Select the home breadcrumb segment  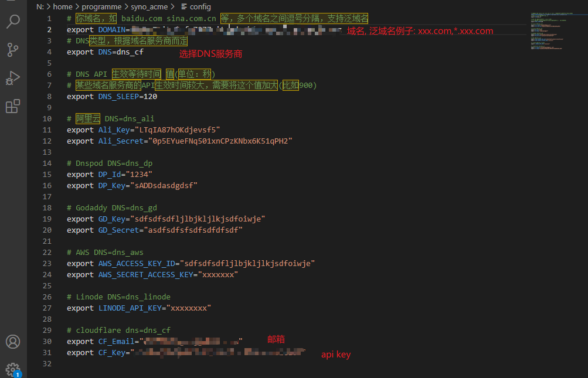coord(63,6)
